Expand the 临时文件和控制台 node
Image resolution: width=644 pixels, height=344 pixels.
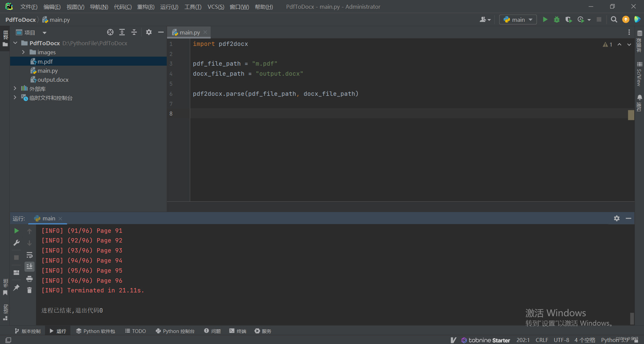(15, 97)
